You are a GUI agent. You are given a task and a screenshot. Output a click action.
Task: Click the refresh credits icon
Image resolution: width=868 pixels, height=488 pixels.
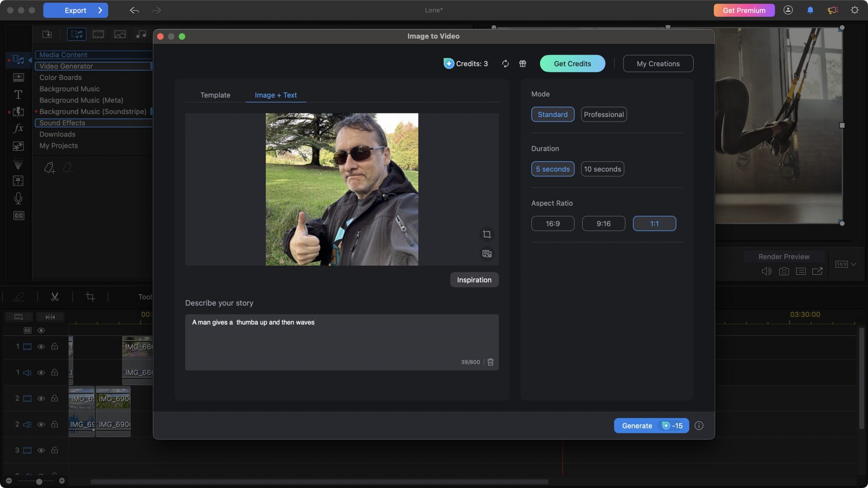505,64
